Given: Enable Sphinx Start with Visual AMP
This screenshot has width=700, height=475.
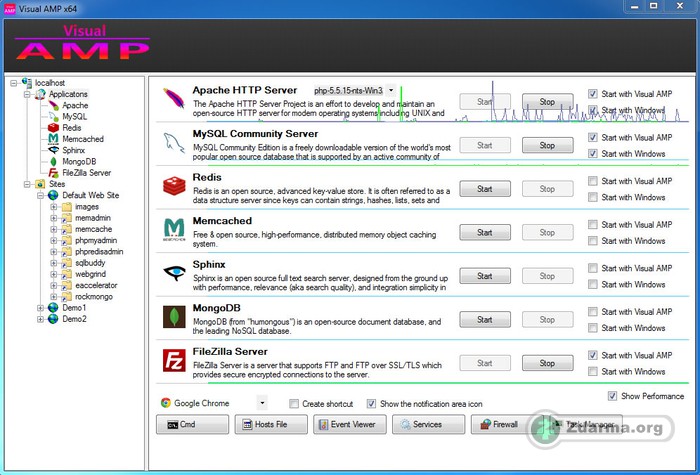Looking at the screenshot, I should [592, 268].
